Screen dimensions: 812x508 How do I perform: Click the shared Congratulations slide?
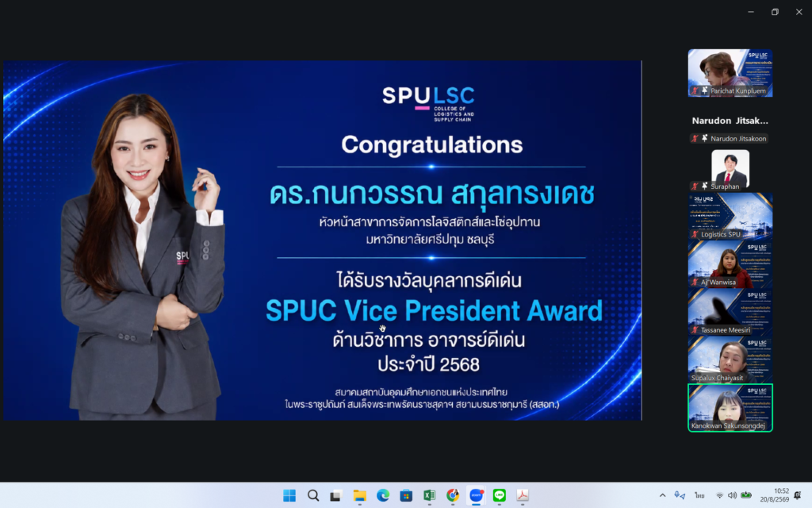[323, 240]
